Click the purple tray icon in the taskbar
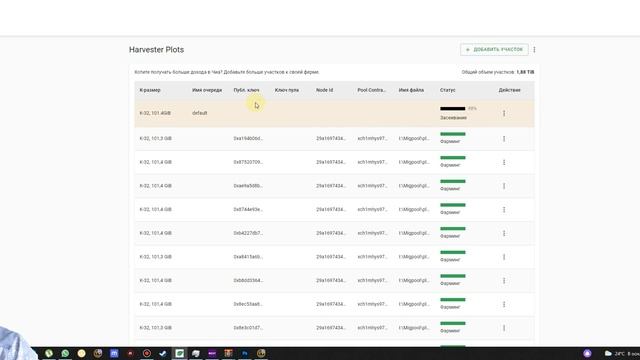The width and height of the screenshot is (640, 360). pyautogui.click(x=587, y=353)
